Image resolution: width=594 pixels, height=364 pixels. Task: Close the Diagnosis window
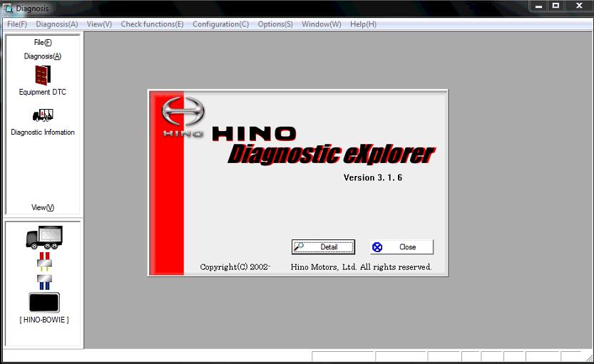pyautogui.click(x=579, y=6)
